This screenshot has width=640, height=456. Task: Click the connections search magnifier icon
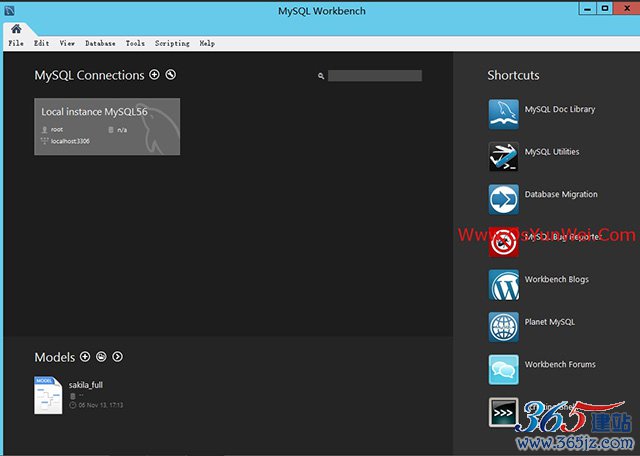[321, 76]
